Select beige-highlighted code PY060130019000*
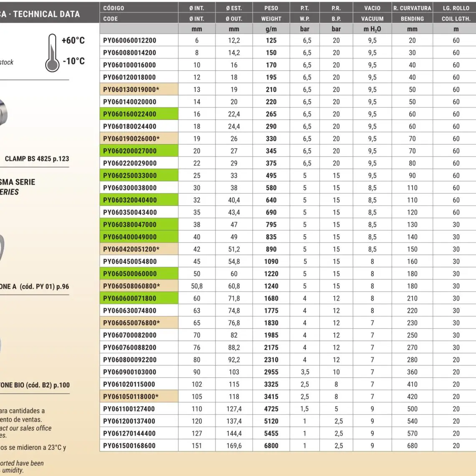This screenshot has height=476, width=476. [131, 90]
